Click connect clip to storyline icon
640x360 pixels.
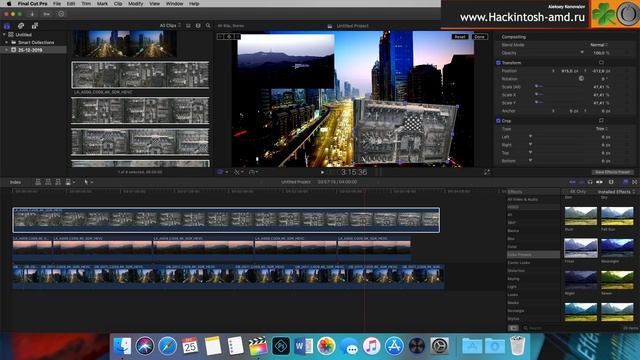(38, 182)
